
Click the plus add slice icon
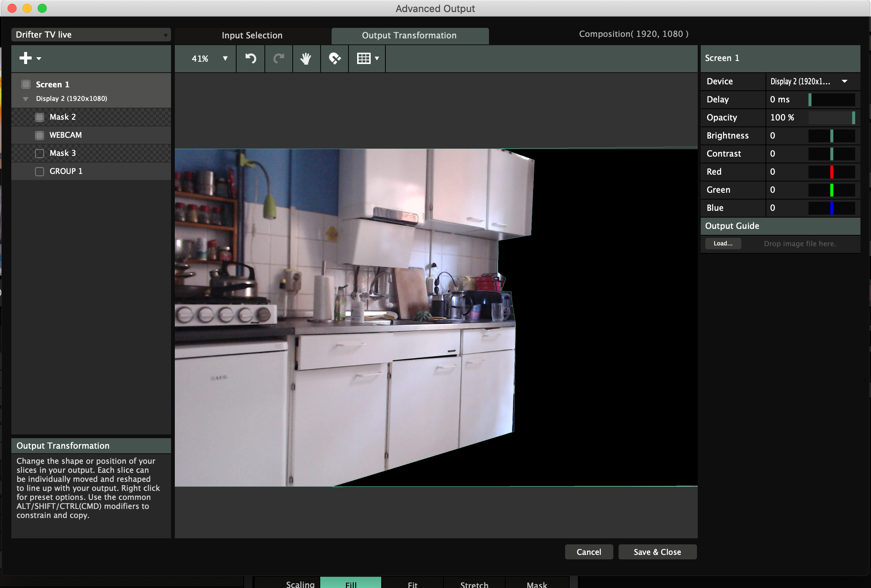pyautogui.click(x=26, y=58)
